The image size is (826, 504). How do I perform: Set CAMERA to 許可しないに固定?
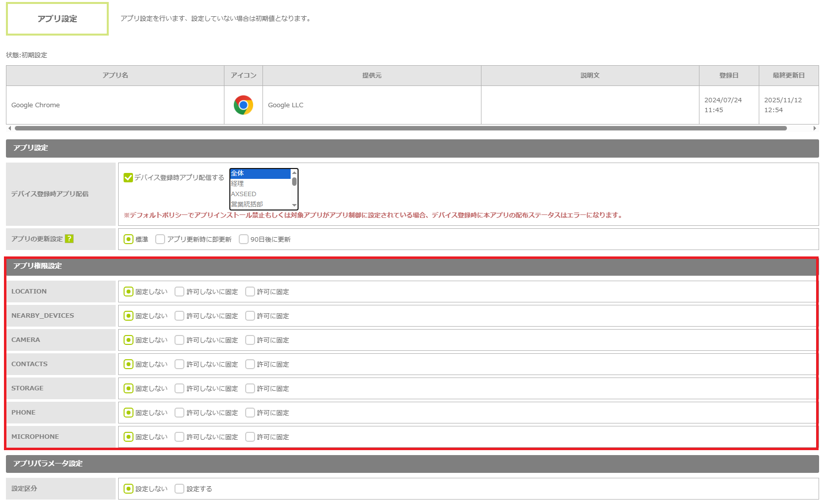pyautogui.click(x=179, y=340)
